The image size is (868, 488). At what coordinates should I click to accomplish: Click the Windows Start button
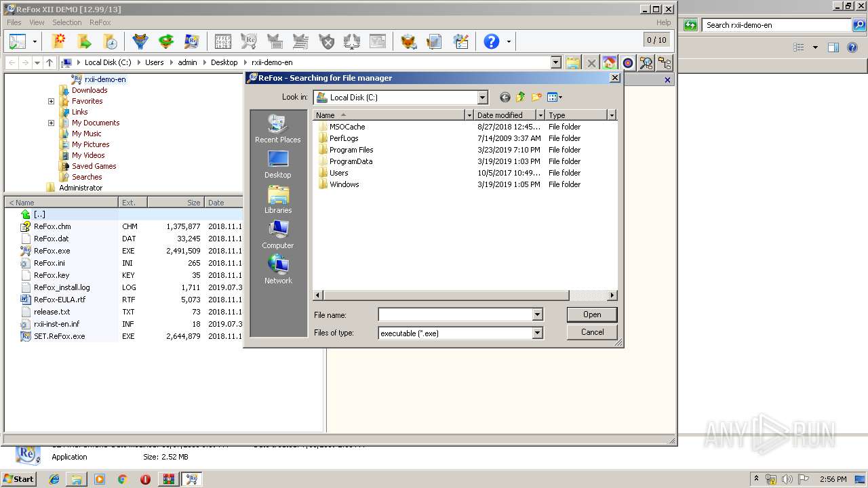click(18, 479)
